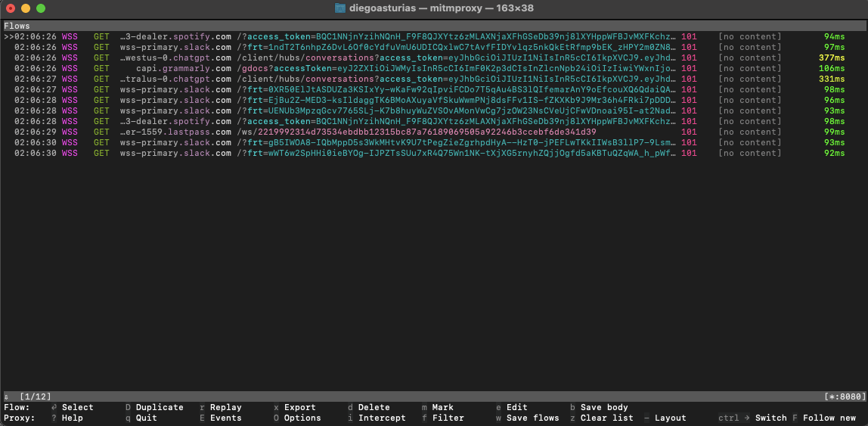
Task: Click the Export shortcut in the key bar
Action: [300, 407]
